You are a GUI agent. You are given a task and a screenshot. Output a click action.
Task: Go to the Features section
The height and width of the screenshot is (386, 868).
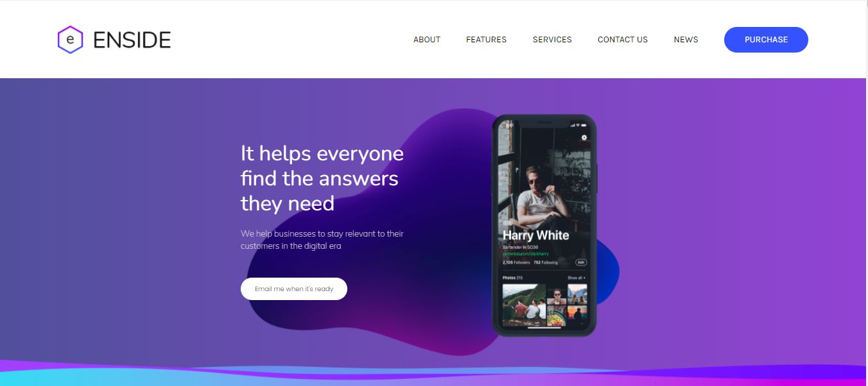pyautogui.click(x=486, y=40)
